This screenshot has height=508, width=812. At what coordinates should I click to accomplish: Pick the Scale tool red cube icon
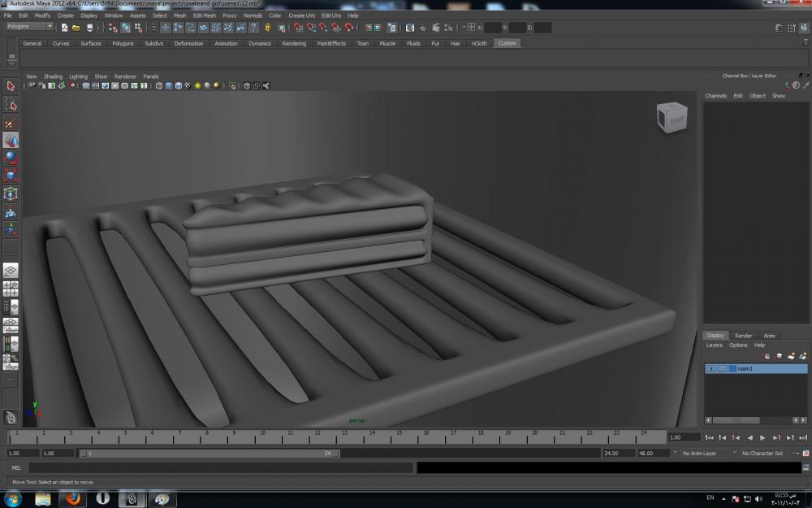pyautogui.click(x=11, y=176)
